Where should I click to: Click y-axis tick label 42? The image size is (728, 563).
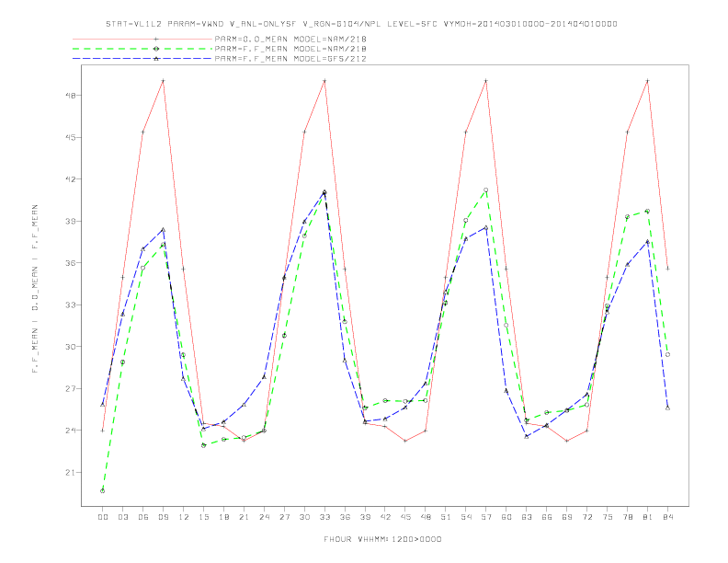coord(71,178)
